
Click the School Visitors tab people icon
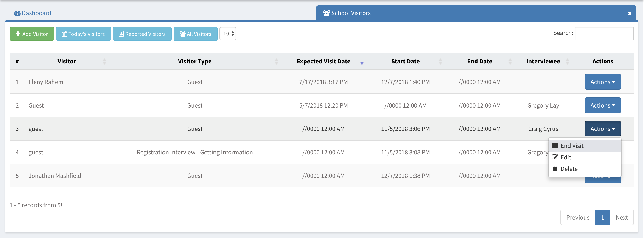(326, 13)
